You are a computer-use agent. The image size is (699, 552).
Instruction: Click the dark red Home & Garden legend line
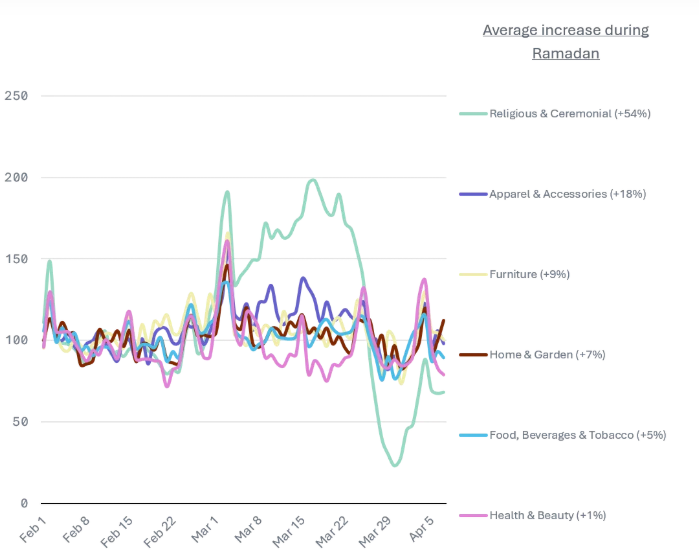point(473,354)
